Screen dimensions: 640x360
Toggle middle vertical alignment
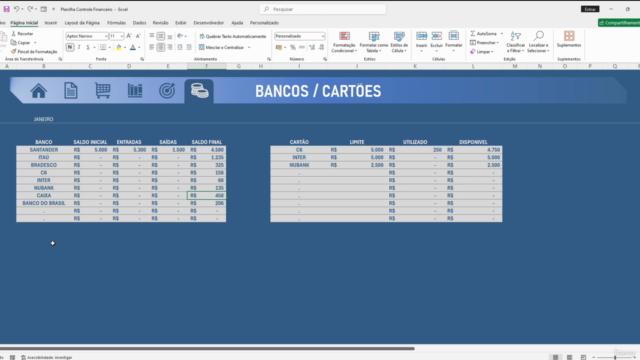coord(161,36)
